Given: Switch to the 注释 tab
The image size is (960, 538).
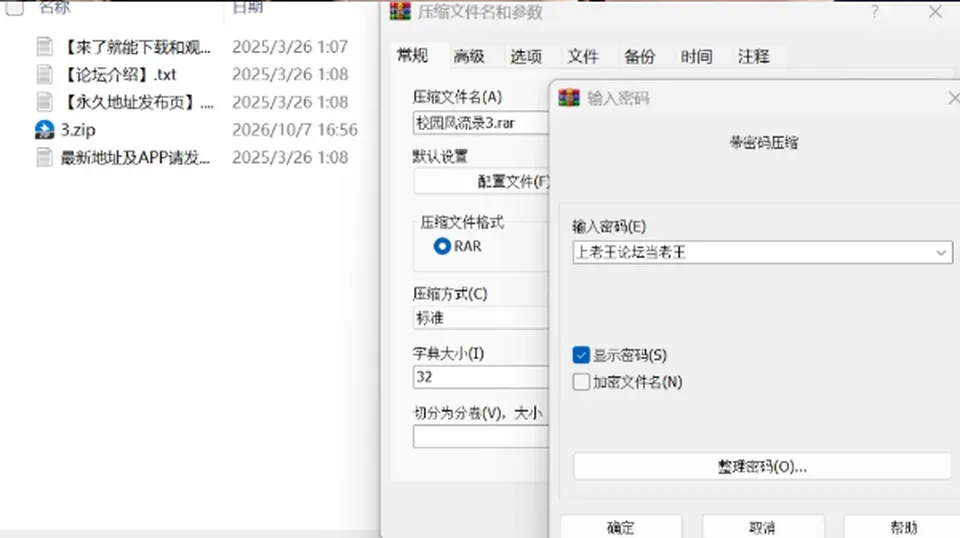Looking at the screenshot, I should [x=754, y=56].
